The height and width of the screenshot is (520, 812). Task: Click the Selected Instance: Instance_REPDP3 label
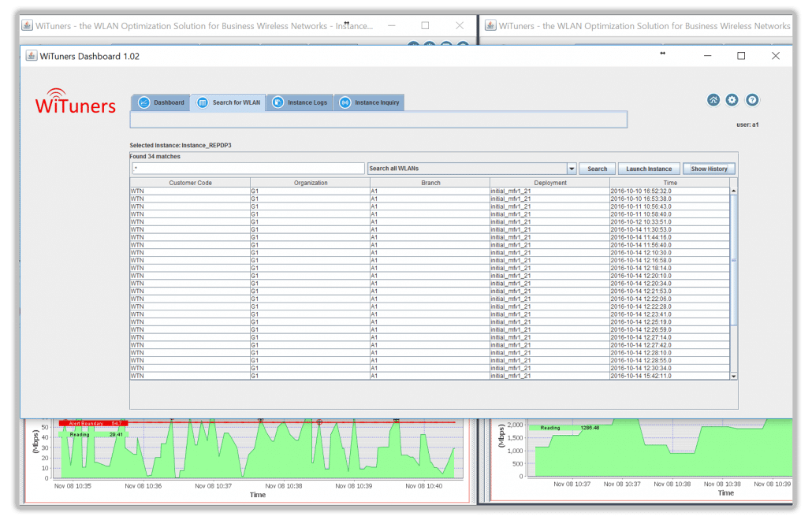pos(181,146)
